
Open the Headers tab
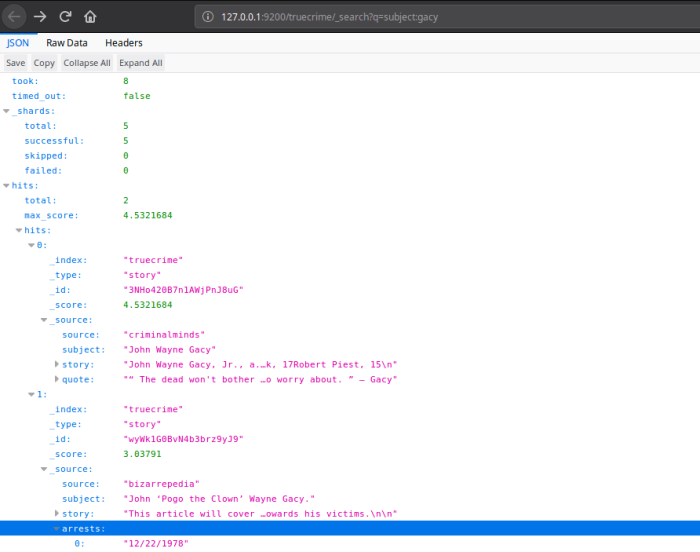(x=124, y=43)
